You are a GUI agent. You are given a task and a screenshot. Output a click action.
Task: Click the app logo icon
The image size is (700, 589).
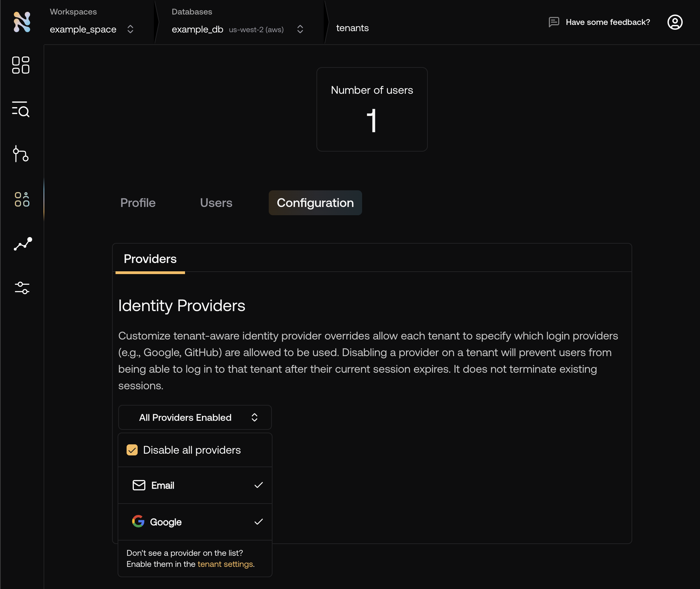tap(22, 22)
